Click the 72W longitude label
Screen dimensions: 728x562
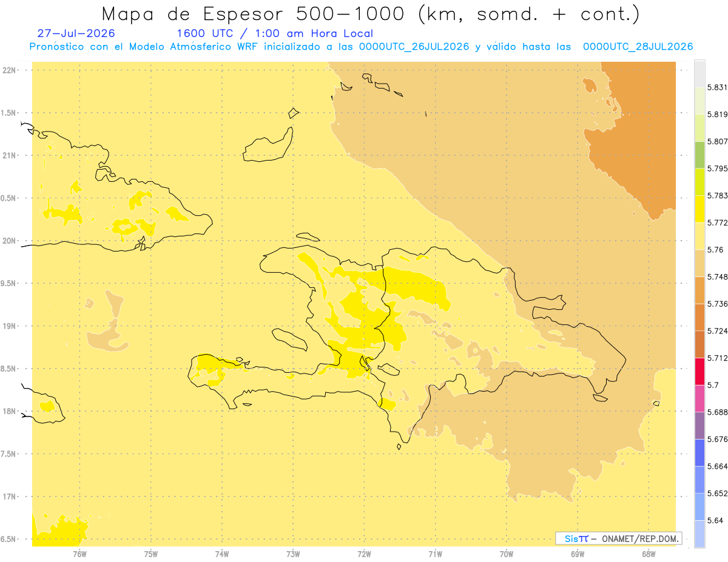point(364,554)
